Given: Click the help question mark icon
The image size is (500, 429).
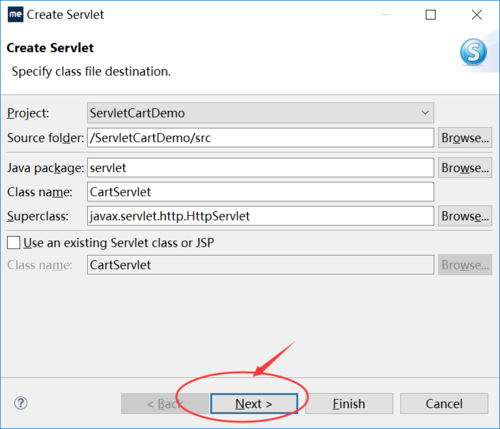Looking at the screenshot, I should point(21,403).
